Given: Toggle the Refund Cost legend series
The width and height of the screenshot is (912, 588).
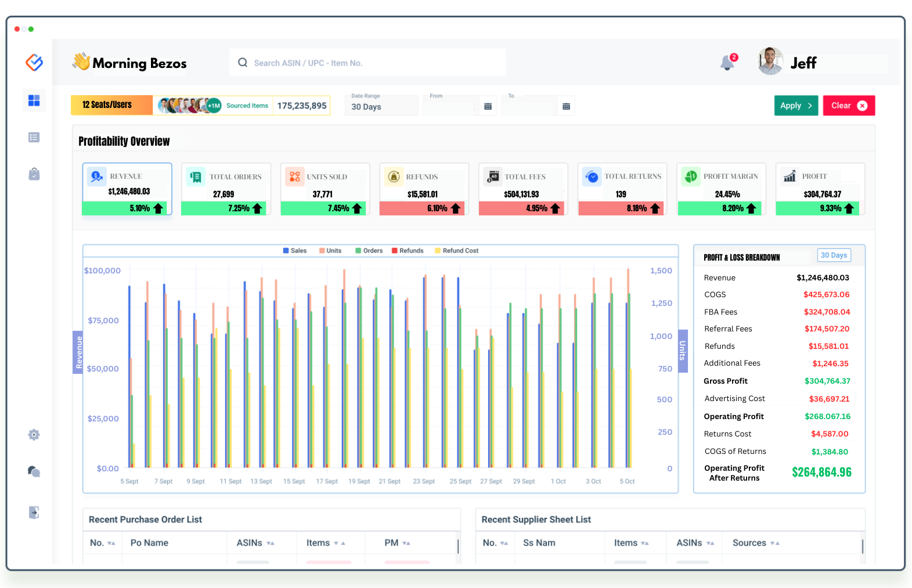Looking at the screenshot, I should point(457,251).
